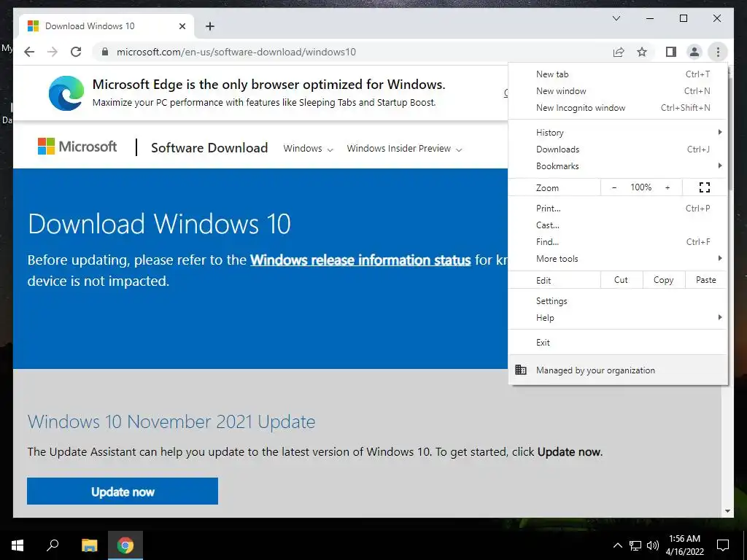The image size is (747, 560).
Task: Choose Find... in the menu
Action: tap(617, 242)
